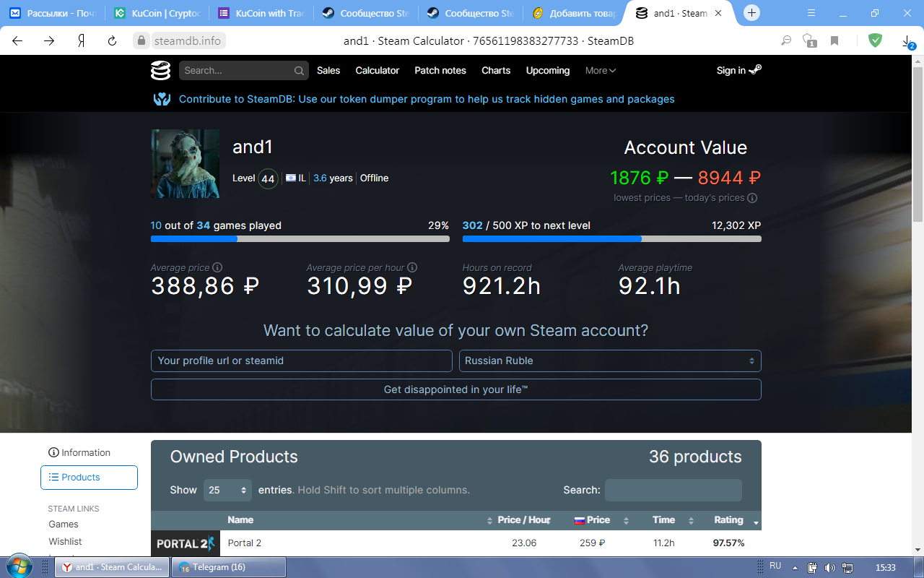924x578 pixels.
Task: Click the info icon next to today's prices
Action: tap(752, 198)
